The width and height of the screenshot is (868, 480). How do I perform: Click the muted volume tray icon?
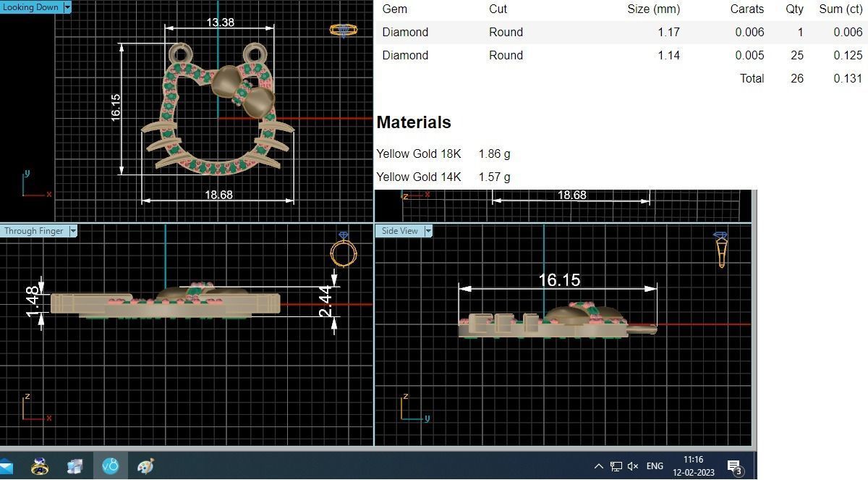(634, 466)
